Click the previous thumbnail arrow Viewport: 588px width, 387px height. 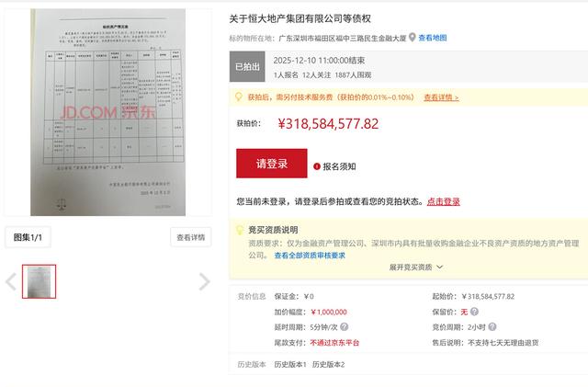pos(11,281)
